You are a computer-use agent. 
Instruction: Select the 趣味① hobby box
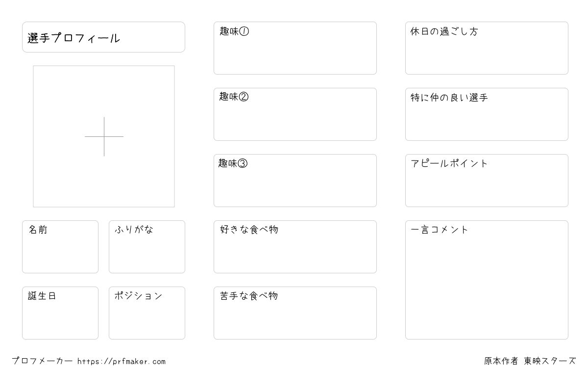(x=295, y=48)
